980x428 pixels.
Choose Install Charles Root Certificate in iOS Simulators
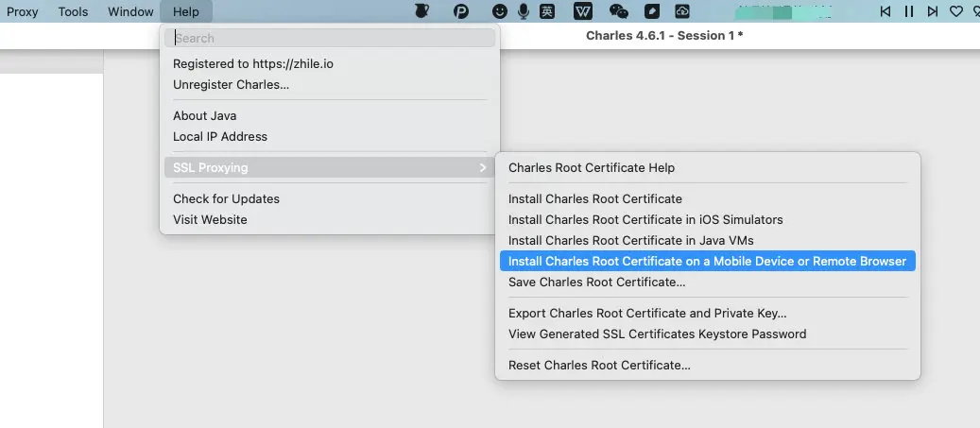(645, 219)
